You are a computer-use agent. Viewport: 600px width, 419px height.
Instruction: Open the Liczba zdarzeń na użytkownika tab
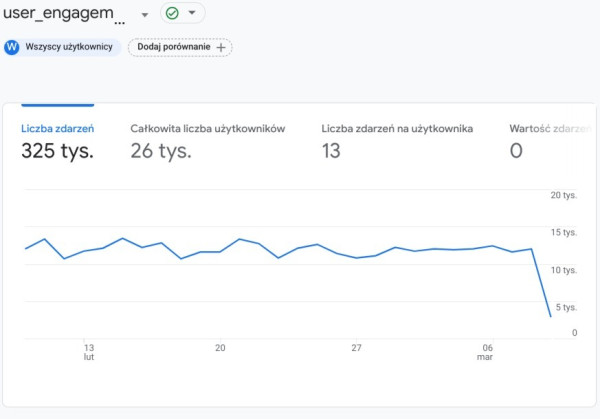click(397, 129)
